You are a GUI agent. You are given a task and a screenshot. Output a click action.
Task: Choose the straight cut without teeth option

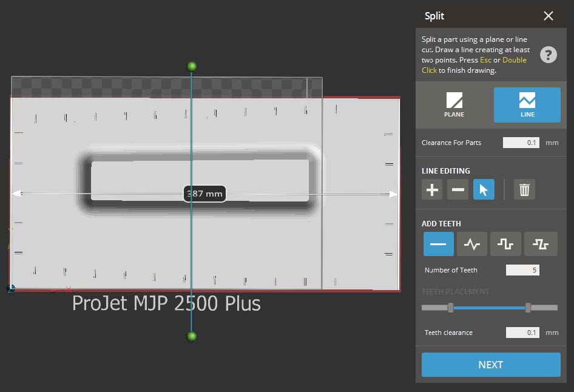437,243
